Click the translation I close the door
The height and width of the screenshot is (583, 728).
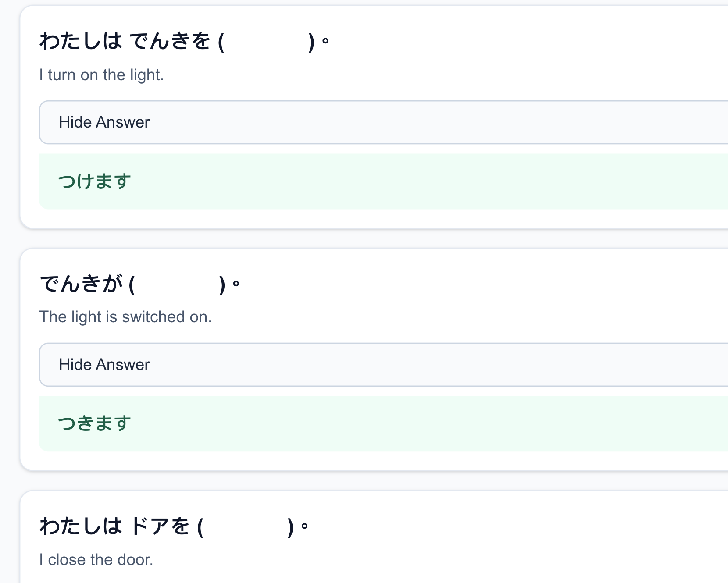coord(96,559)
